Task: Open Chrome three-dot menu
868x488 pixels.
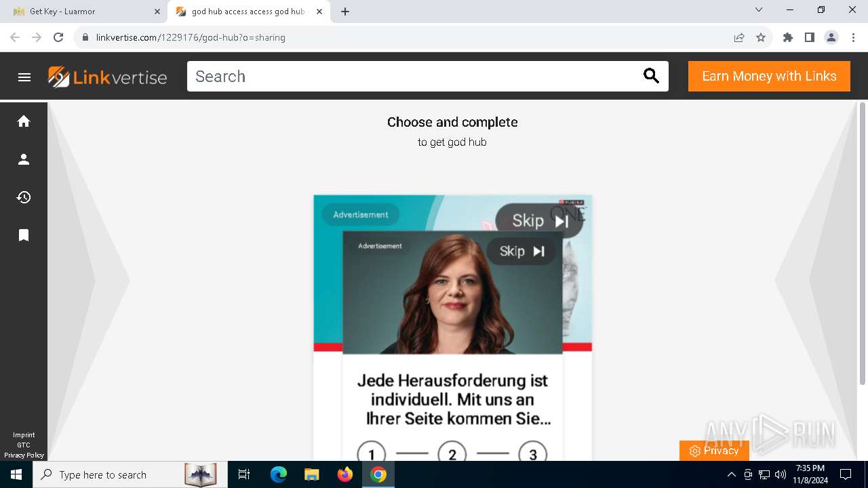Action: click(x=852, y=37)
